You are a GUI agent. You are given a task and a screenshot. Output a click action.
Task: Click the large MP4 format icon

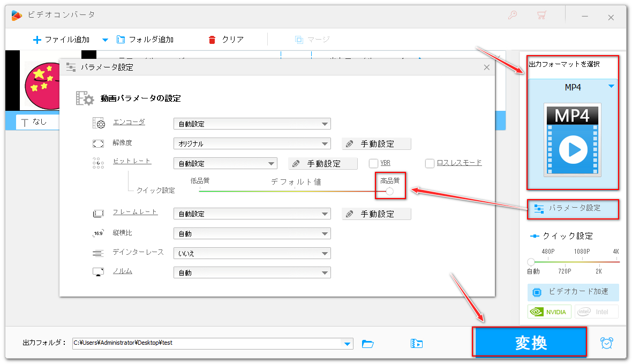pyautogui.click(x=573, y=140)
